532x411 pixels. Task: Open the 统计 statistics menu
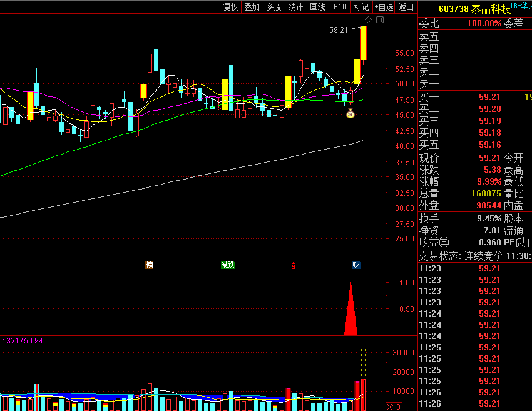[295, 7]
